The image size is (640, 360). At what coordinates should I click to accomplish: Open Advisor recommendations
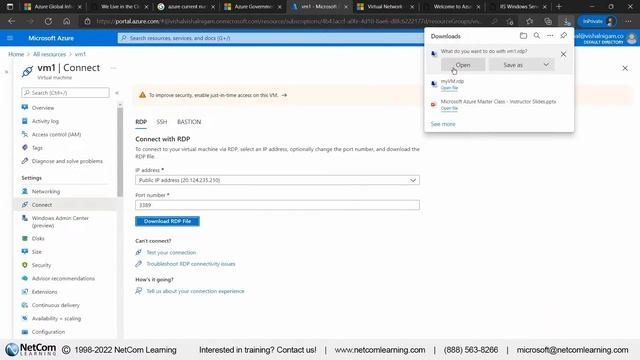[x=63, y=278]
